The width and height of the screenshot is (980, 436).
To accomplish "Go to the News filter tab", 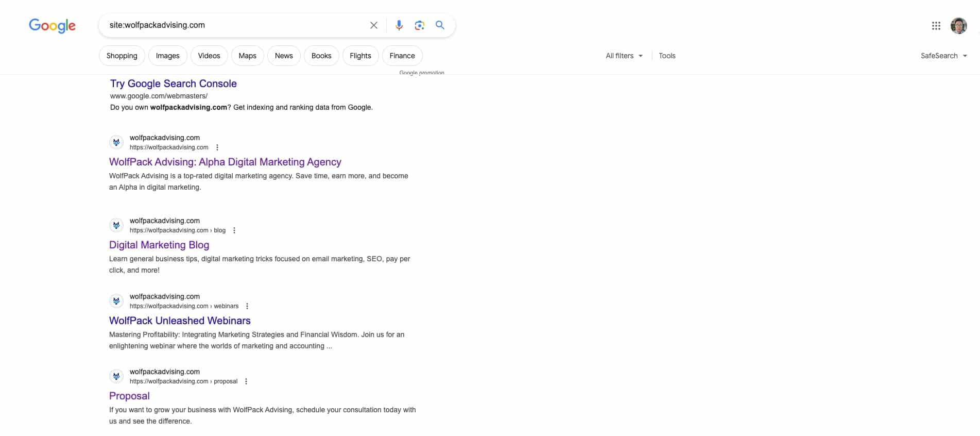I will (x=284, y=56).
